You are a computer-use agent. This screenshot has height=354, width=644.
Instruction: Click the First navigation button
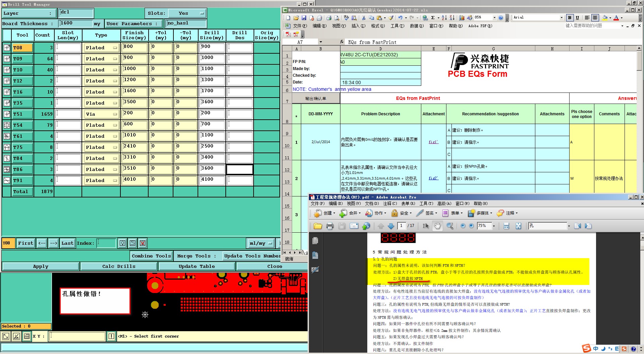26,243
